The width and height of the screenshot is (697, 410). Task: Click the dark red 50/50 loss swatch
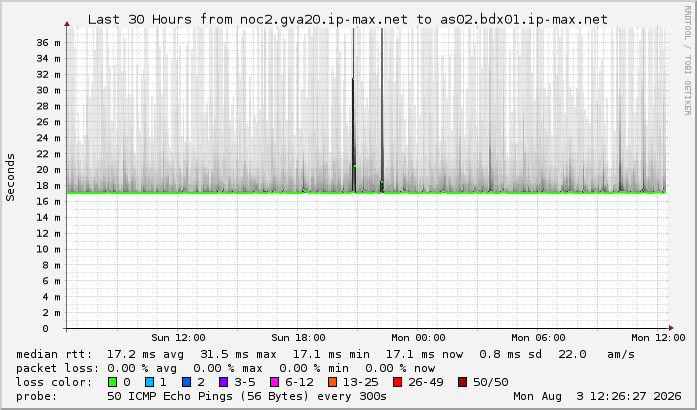462,382
